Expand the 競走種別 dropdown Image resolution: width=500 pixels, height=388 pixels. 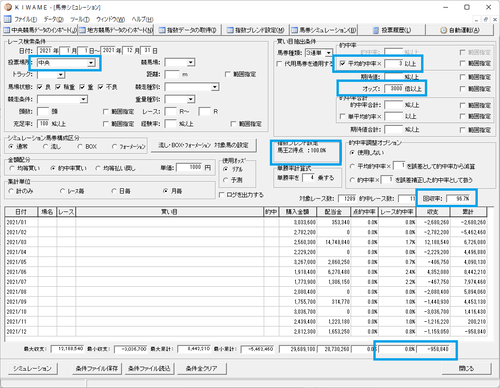[215, 87]
